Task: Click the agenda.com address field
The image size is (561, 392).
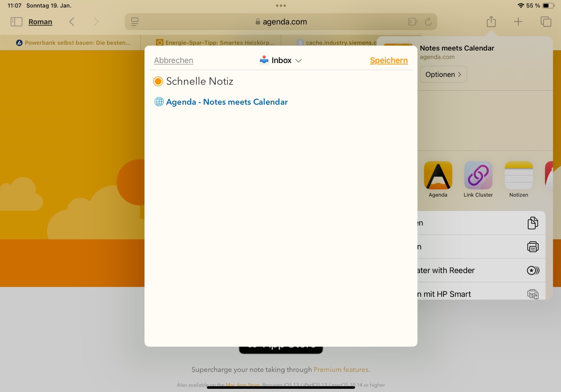Action: tap(281, 22)
